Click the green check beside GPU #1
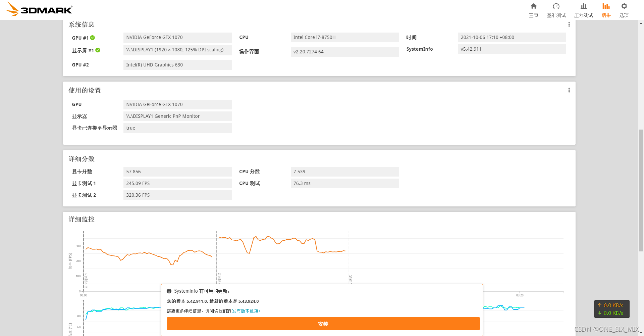Screen dimensions: 644x336 coord(93,38)
